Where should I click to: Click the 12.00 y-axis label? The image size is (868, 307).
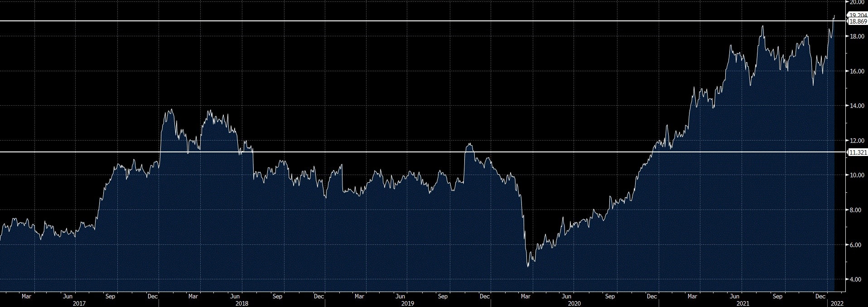pos(857,141)
